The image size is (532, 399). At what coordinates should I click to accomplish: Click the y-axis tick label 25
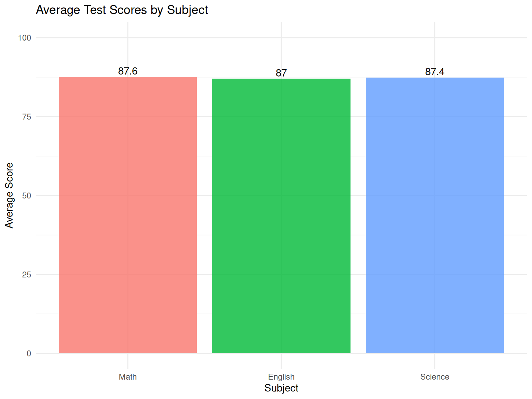pyautogui.click(x=27, y=275)
